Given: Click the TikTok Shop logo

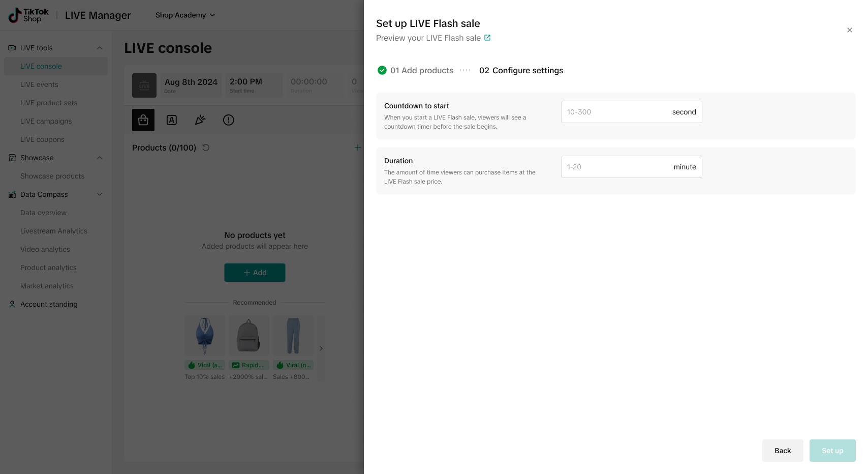Looking at the screenshot, I should pos(28,15).
